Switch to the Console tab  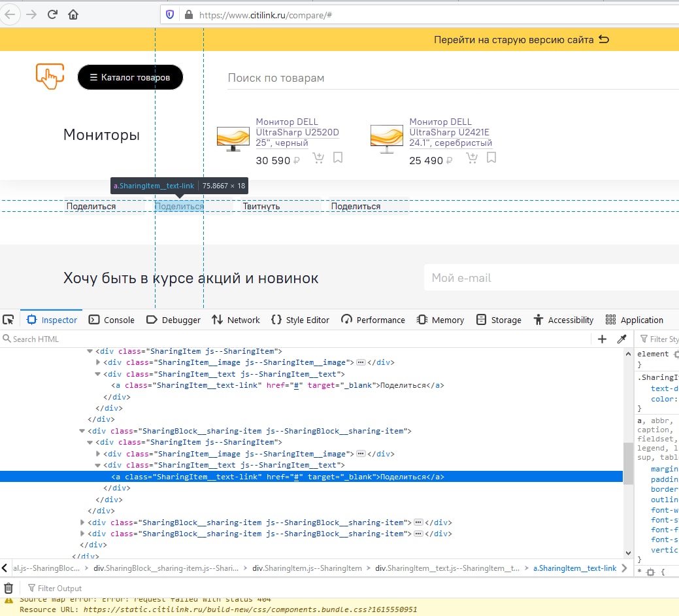pos(111,320)
